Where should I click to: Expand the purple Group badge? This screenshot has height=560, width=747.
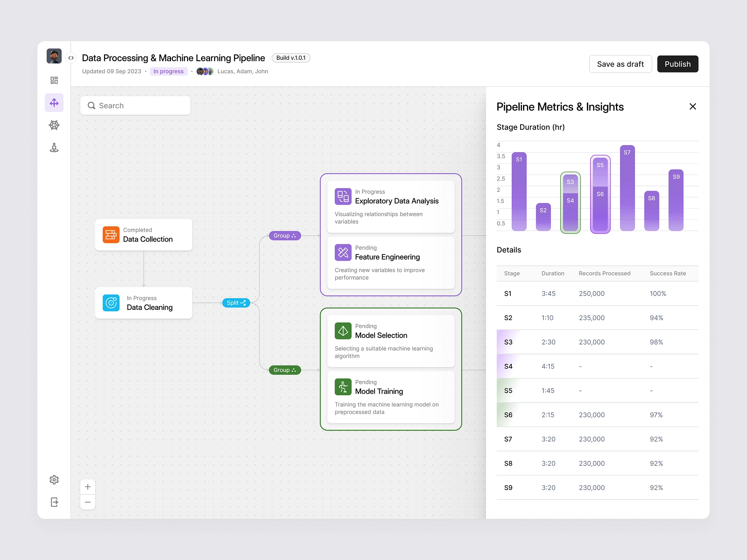coord(285,236)
